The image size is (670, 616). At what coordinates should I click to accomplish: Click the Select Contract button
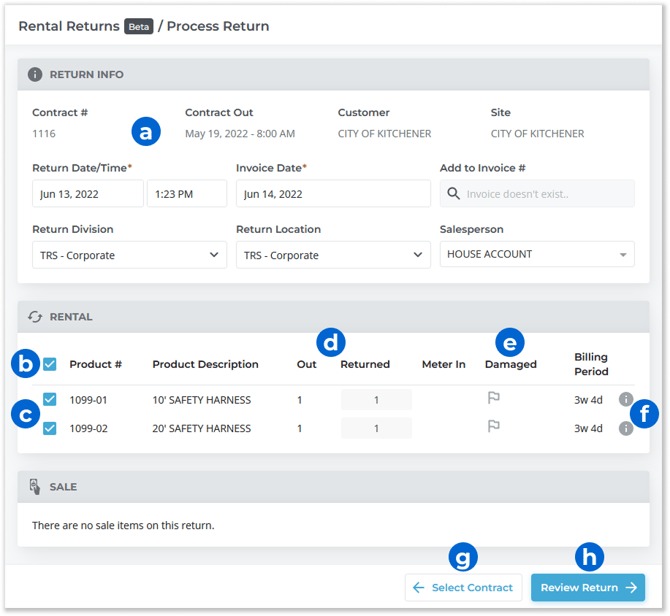coord(464,588)
